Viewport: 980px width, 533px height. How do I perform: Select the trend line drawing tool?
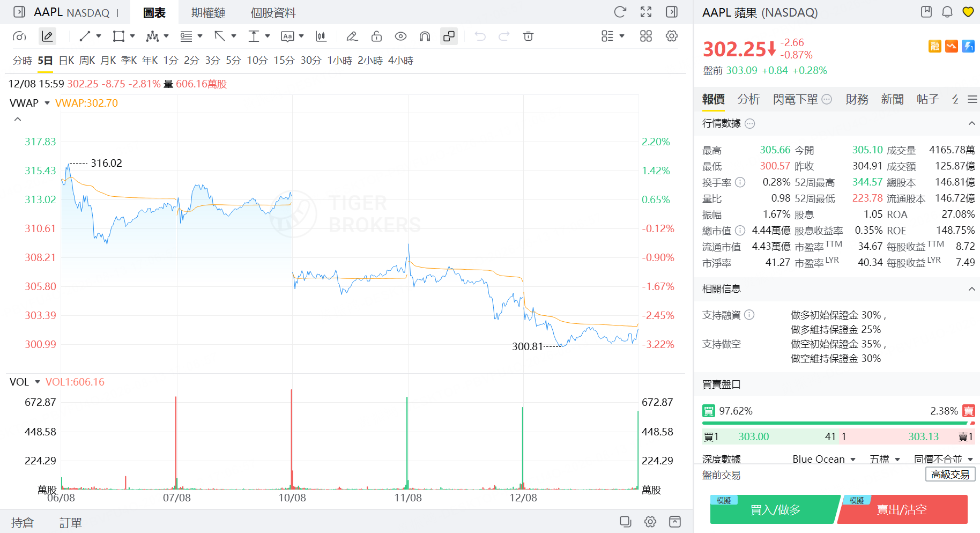point(85,36)
